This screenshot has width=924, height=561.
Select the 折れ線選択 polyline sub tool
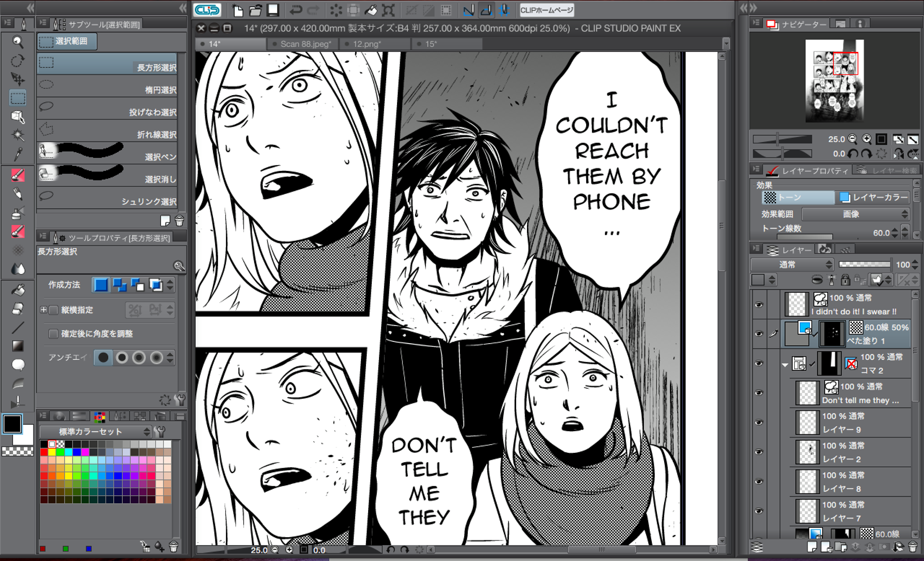pyautogui.click(x=107, y=130)
